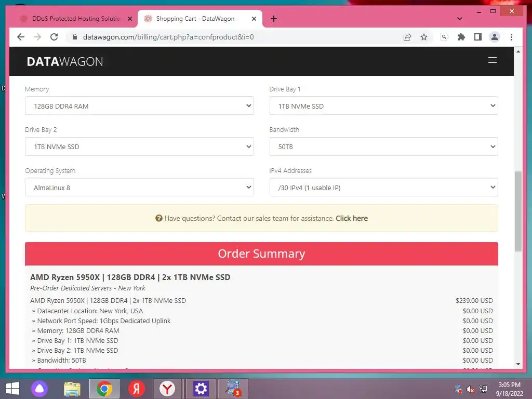532x399 pixels.
Task: Open the taskbar app with badge 3
Action: [x=233, y=389]
